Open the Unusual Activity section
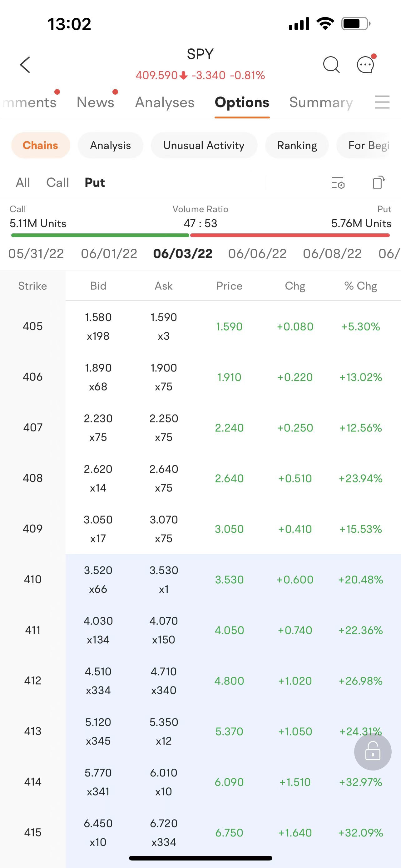 tap(204, 146)
